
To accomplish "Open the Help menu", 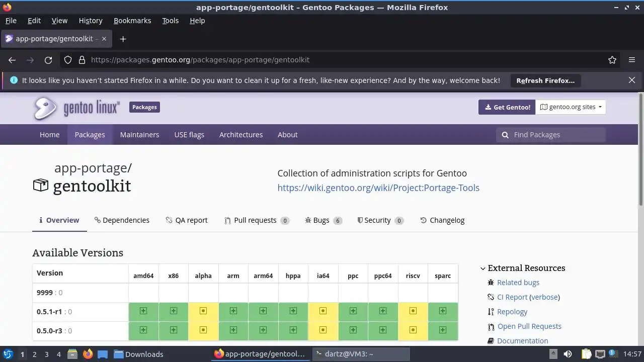I will [x=197, y=21].
